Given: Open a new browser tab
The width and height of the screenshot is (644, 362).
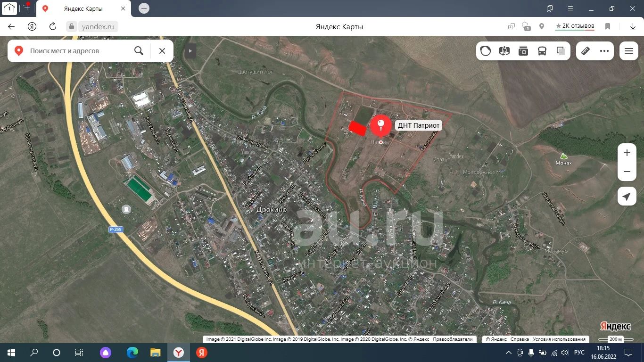Looking at the screenshot, I should click(144, 8).
